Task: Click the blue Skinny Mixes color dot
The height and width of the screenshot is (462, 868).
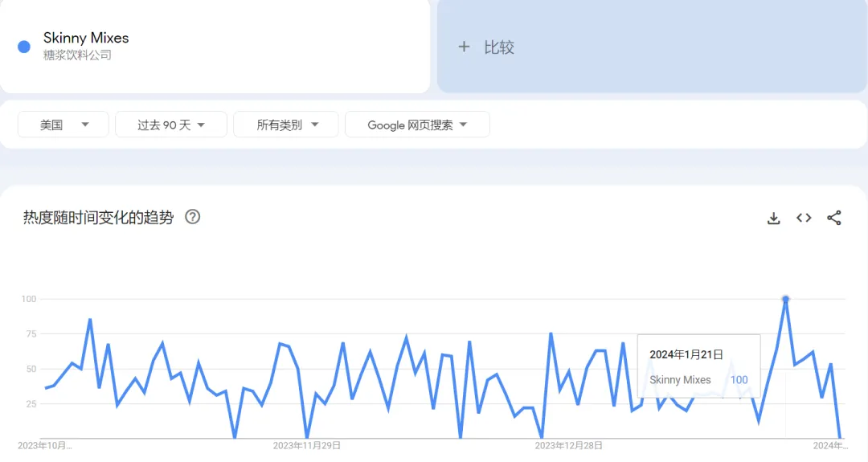Action: pos(24,47)
